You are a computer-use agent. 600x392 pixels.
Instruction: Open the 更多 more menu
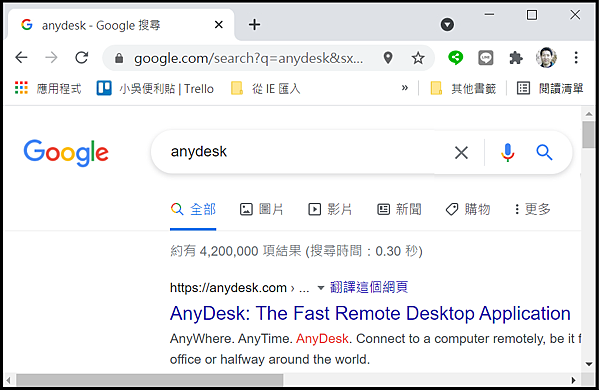[x=533, y=209]
